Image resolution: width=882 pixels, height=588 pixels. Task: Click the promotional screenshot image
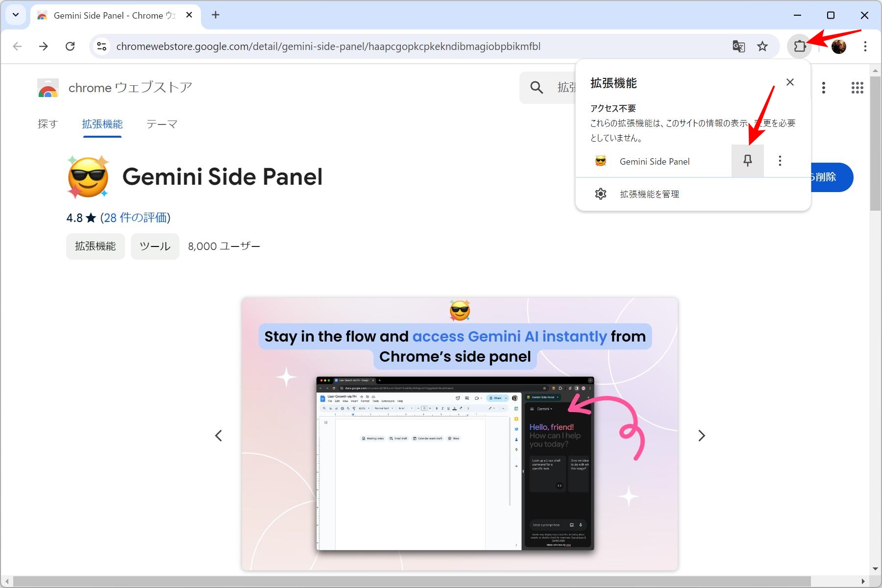[x=460, y=434]
